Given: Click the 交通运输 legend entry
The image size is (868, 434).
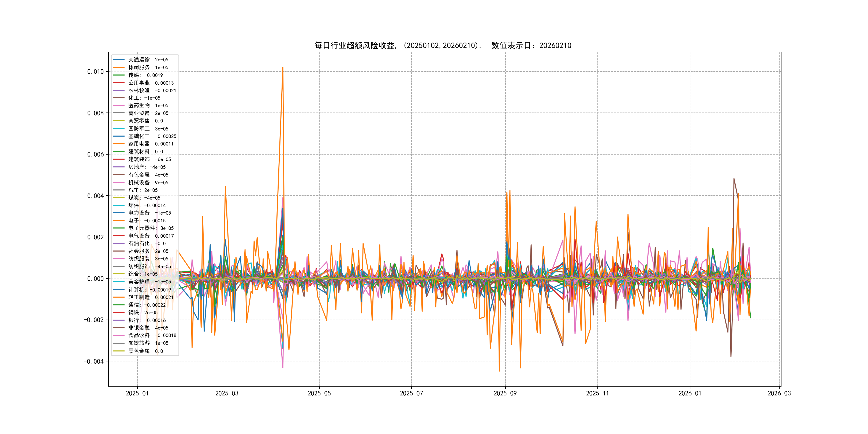Looking at the screenshot, I should point(148,60).
